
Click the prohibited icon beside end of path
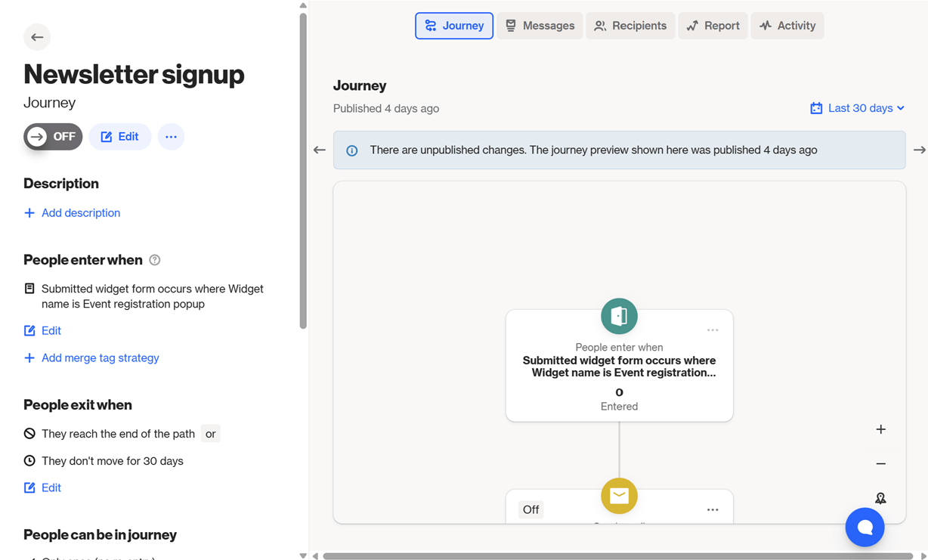click(x=29, y=434)
